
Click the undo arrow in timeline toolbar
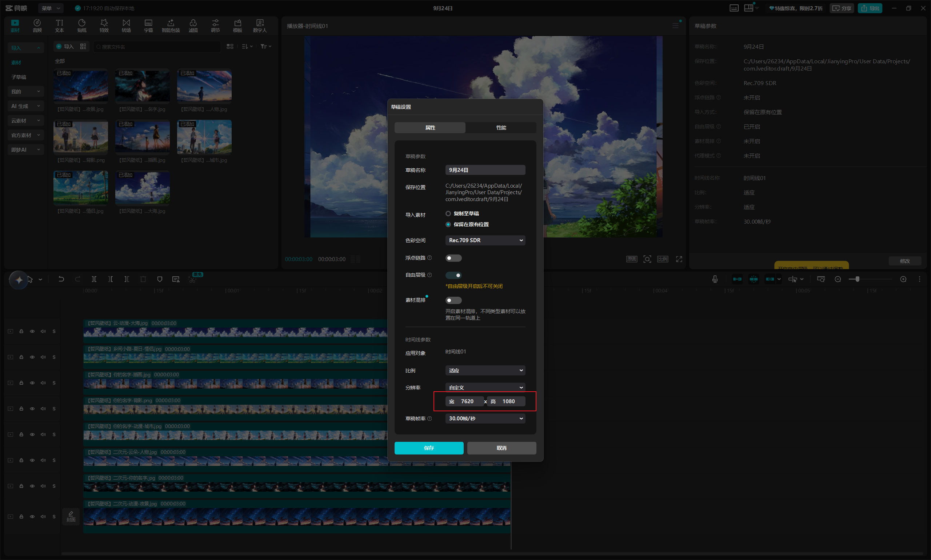coord(61,279)
